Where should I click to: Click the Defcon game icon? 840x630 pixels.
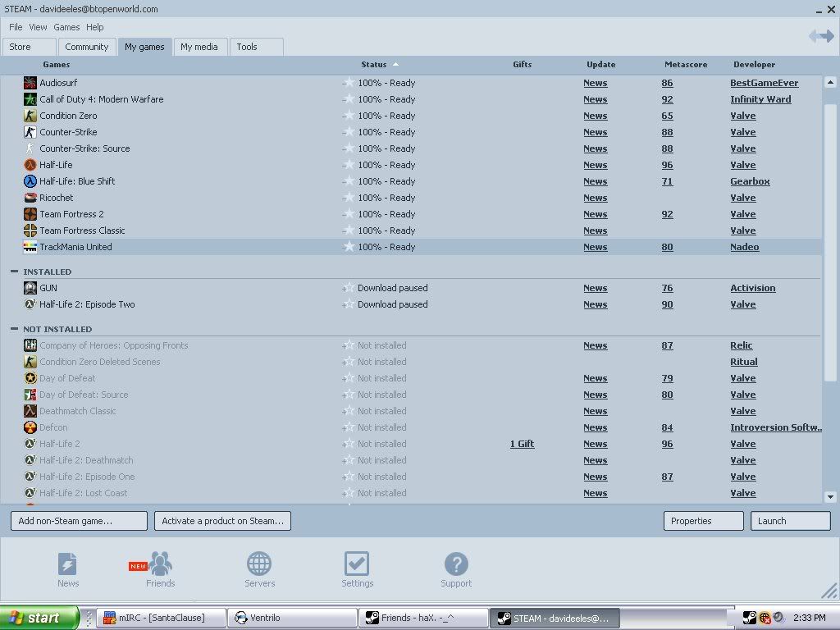[x=30, y=427]
